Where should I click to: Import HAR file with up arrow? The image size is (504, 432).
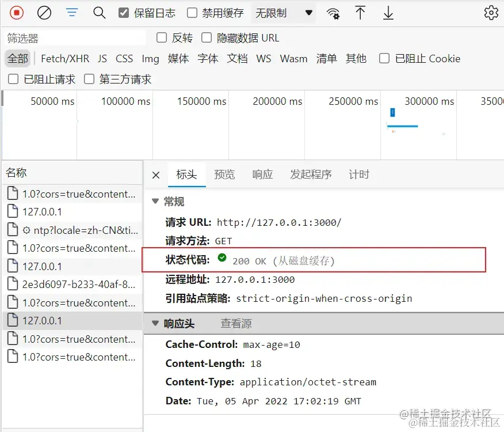point(360,13)
